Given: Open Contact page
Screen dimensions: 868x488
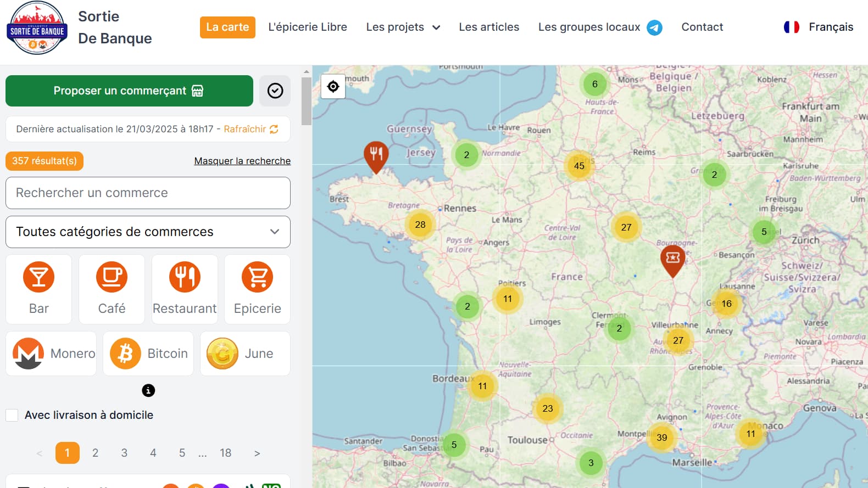Looking at the screenshot, I should (702, 27).
